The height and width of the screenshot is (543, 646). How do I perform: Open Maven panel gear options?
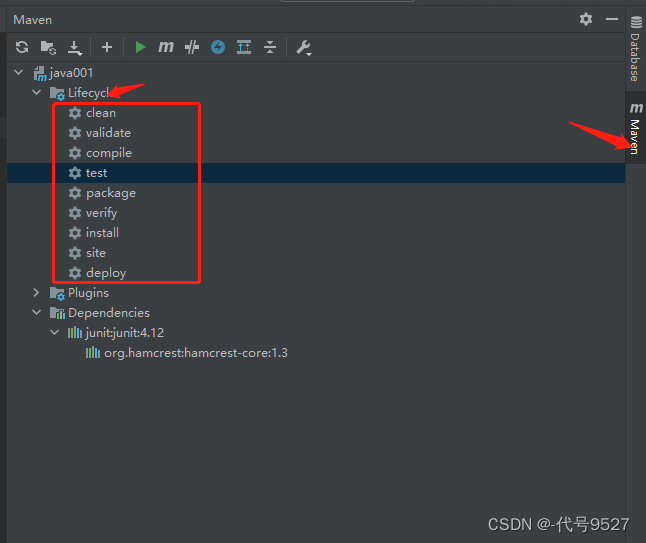click(x=586, y=19)
